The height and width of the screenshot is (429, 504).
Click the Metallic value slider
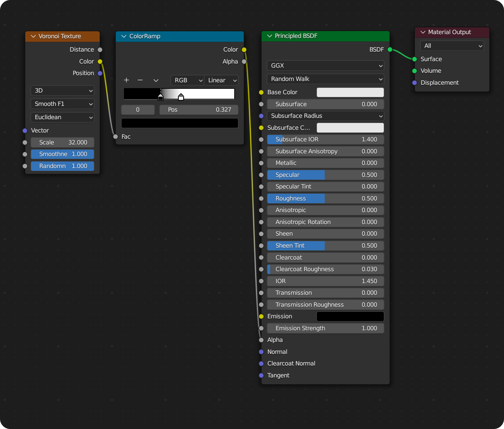click(325, 163)
